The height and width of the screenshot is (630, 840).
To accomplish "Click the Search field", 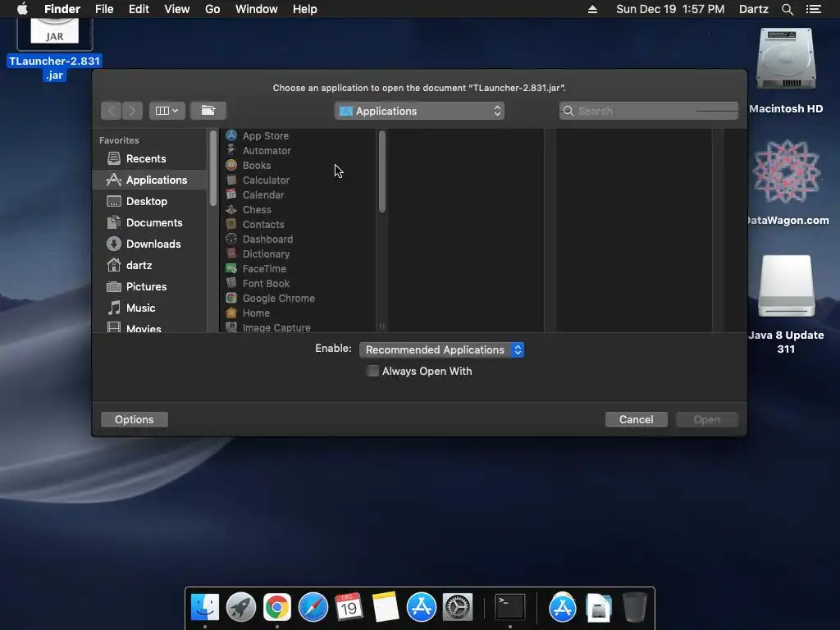I will coord(649,111).
